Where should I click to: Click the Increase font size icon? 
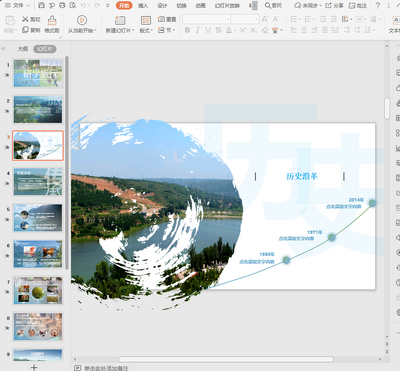pyautogui.click(x=265, y=19)
